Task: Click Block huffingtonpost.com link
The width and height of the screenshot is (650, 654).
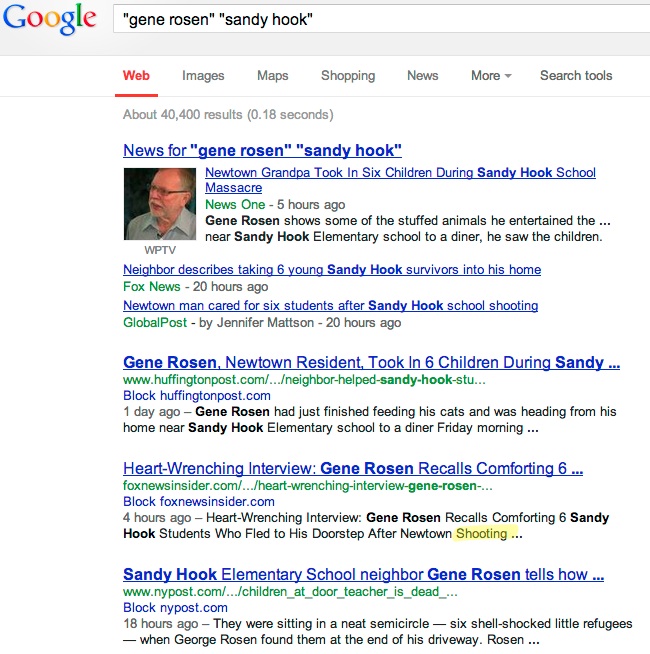Action: click(x=197, y=395)
